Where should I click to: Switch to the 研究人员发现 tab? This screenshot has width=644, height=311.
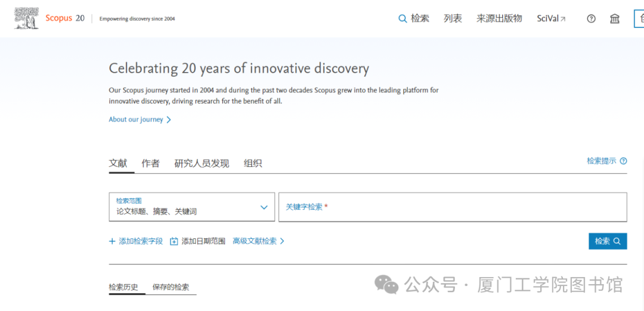202,163
